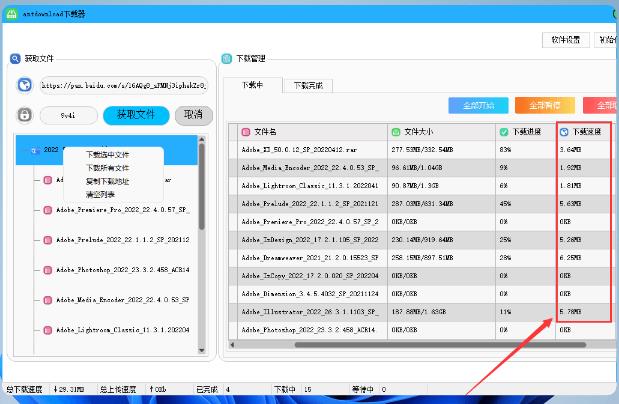Click the Baidu pan URL input field
This screenshot has height=404, width=619.
click(124, 85)
